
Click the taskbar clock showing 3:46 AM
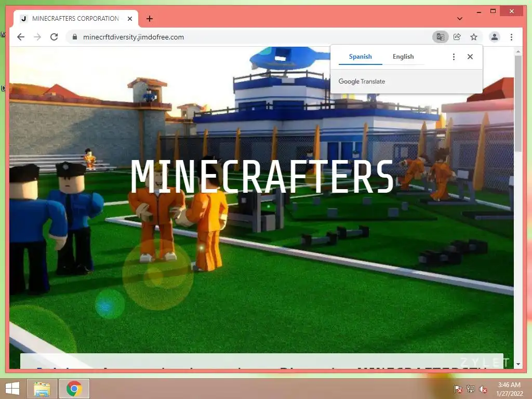509,389
